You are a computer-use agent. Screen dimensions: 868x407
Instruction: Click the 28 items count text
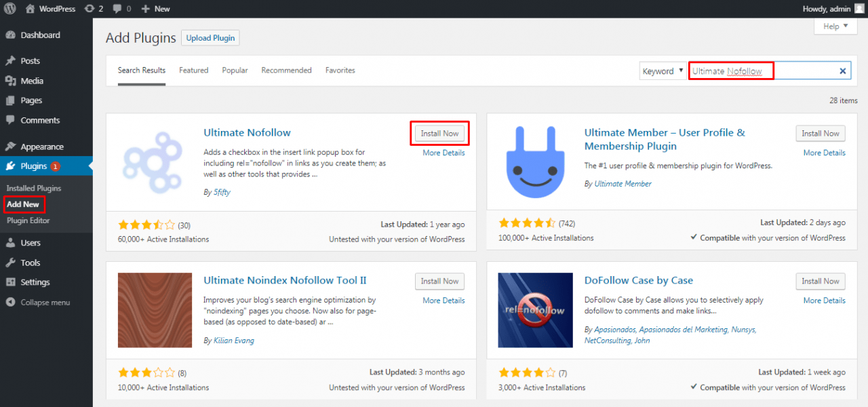[x=844, y=100]
